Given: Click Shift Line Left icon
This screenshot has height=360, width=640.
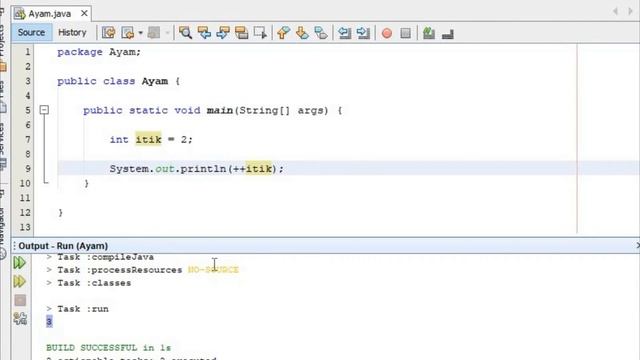Looking at the screenshot, I should (344, 33).
